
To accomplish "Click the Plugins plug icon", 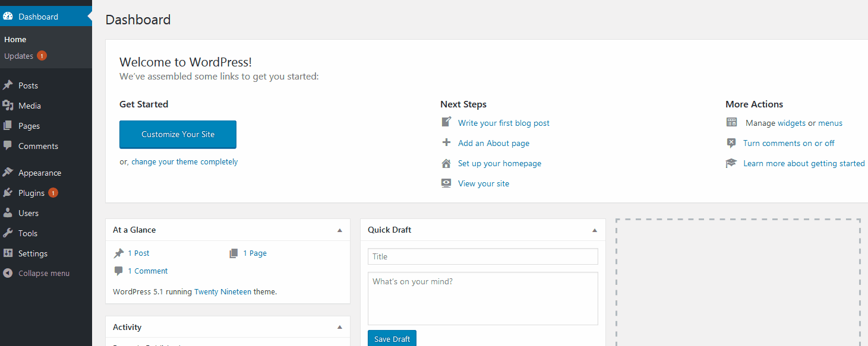I will point(8,193).
